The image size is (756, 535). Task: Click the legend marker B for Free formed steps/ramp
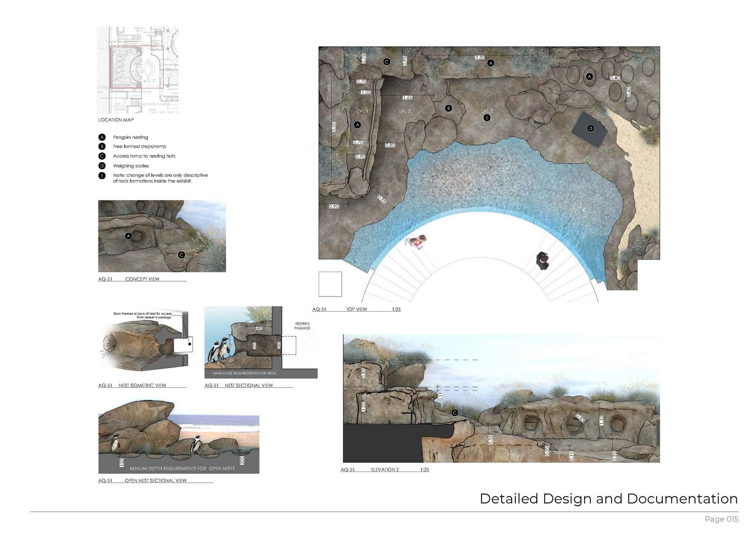pos(102,146)
